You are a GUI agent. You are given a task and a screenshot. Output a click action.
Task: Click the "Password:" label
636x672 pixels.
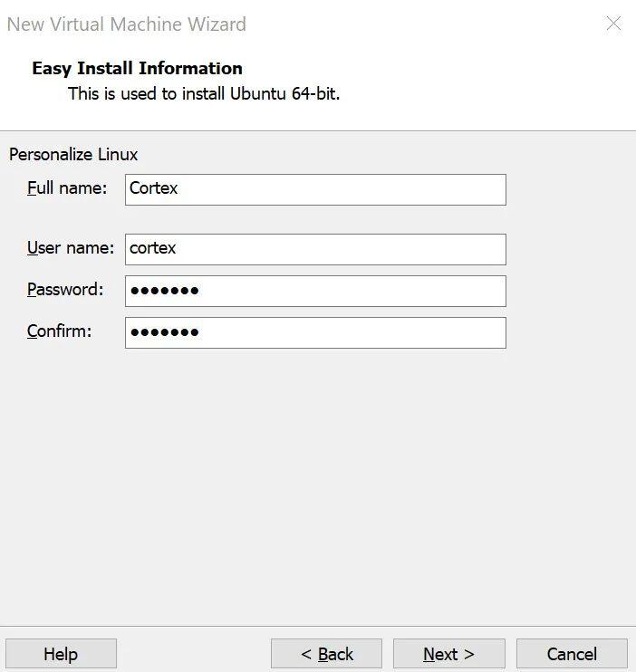(x=65, y=290)
